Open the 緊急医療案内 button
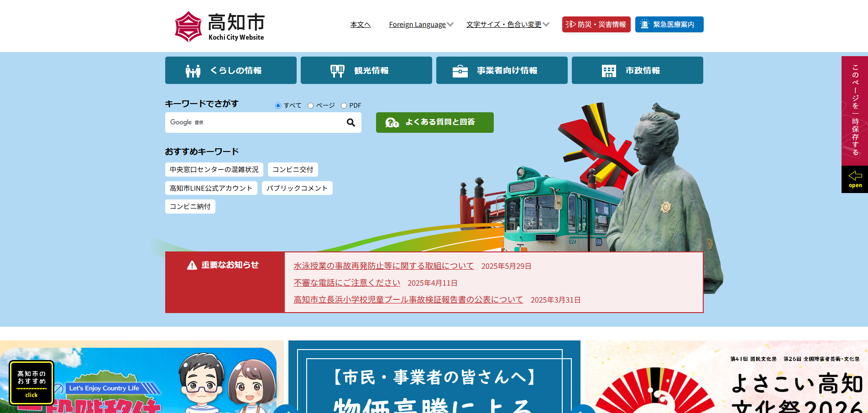868x413 pixels. (669, 25)
